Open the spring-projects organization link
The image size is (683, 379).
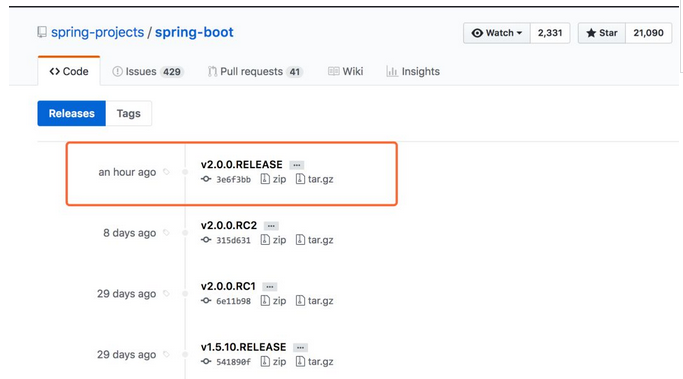point(98,32)
